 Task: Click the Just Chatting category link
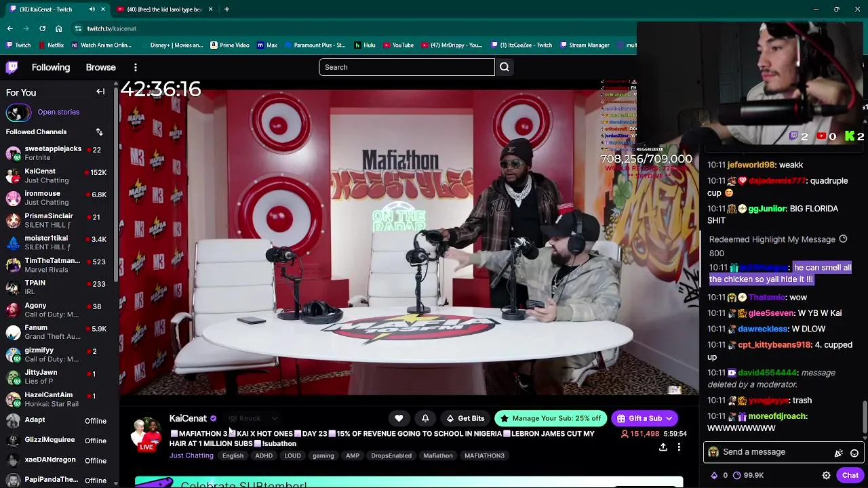point(191,455)
